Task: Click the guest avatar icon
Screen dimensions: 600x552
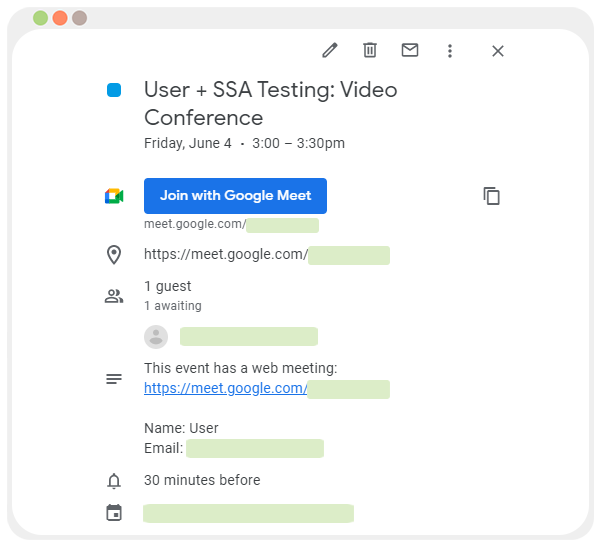Action: pyautogui.click(x=156, y=337)
